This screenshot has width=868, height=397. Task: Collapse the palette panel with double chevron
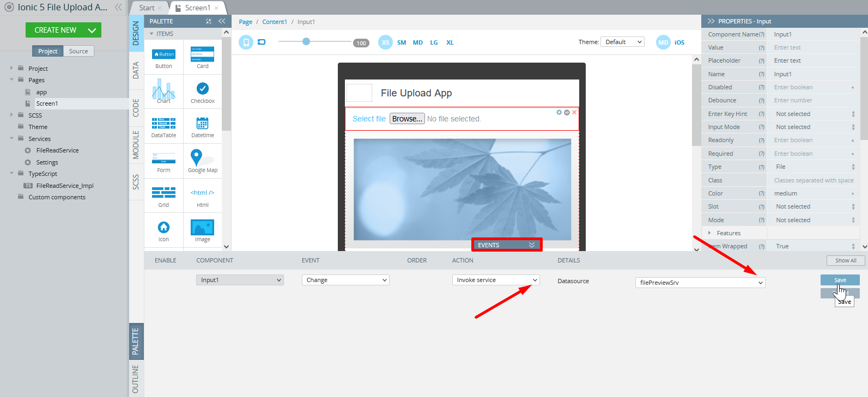point(222,21)
